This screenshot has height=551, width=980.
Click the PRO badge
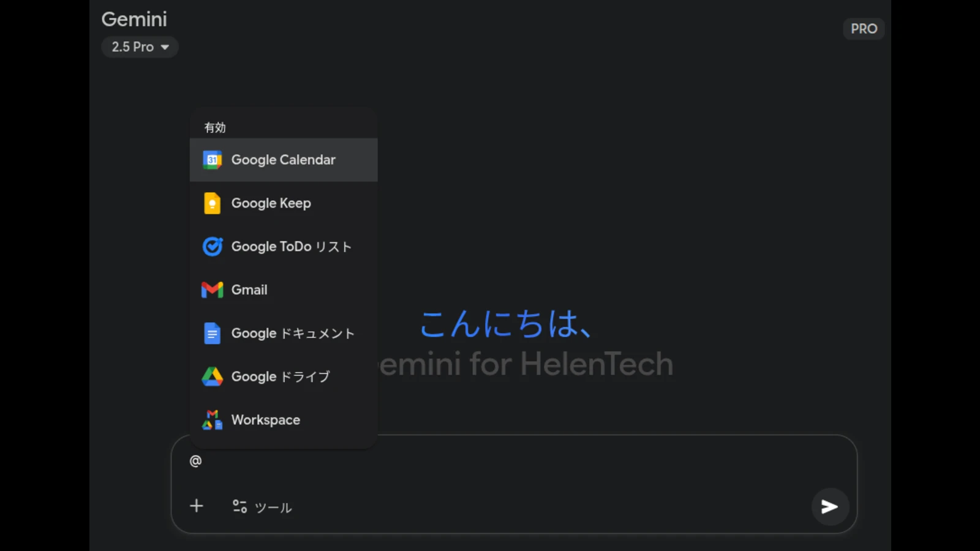[x=864, y=29]
